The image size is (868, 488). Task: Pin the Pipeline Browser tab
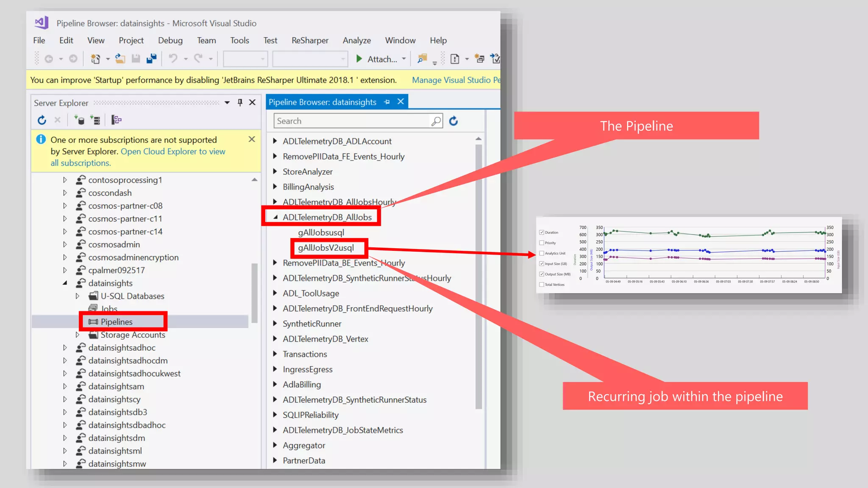(x=387, y=102)
